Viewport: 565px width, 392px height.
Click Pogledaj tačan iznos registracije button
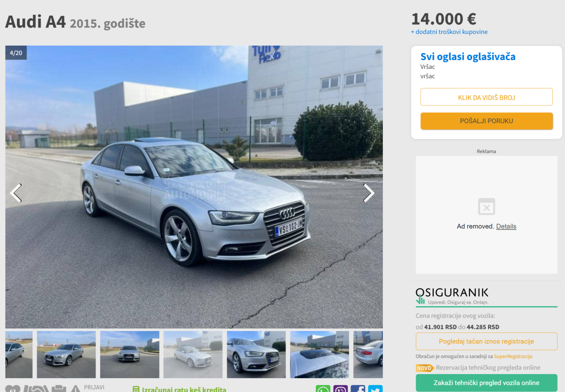click(x=486, y=341)
